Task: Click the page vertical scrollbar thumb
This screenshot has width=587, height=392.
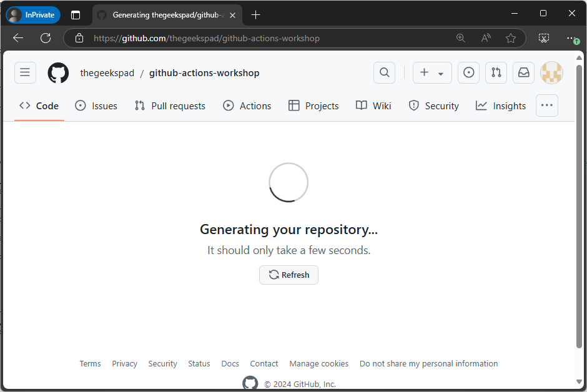Action: click(x=579, y=207)
